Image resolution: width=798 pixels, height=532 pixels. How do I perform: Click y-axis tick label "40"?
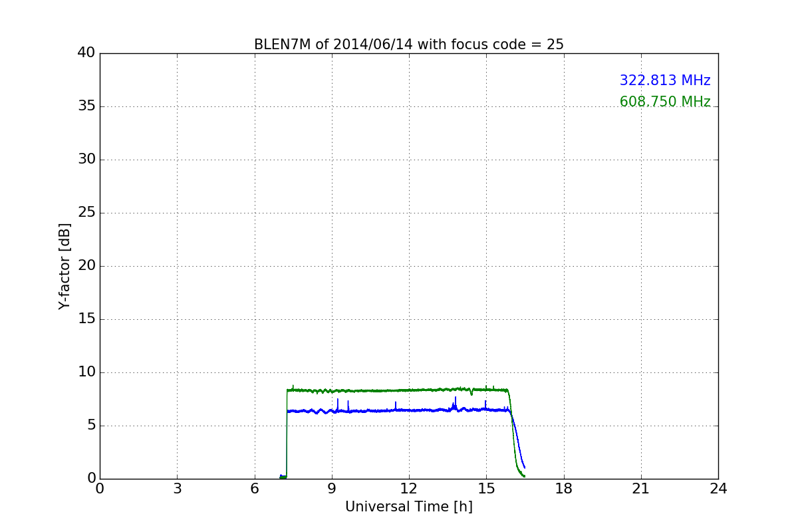coord(86,53)
